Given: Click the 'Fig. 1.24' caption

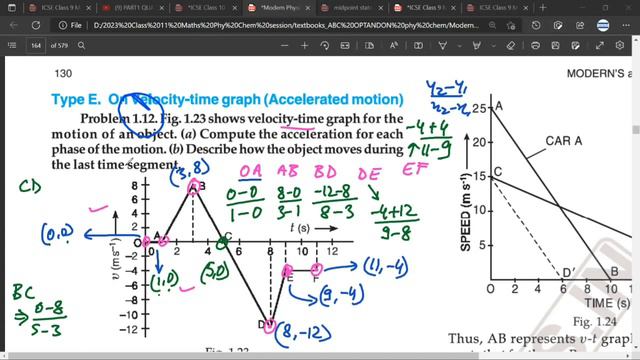Looking at the screenshot, I should [594, 322].
